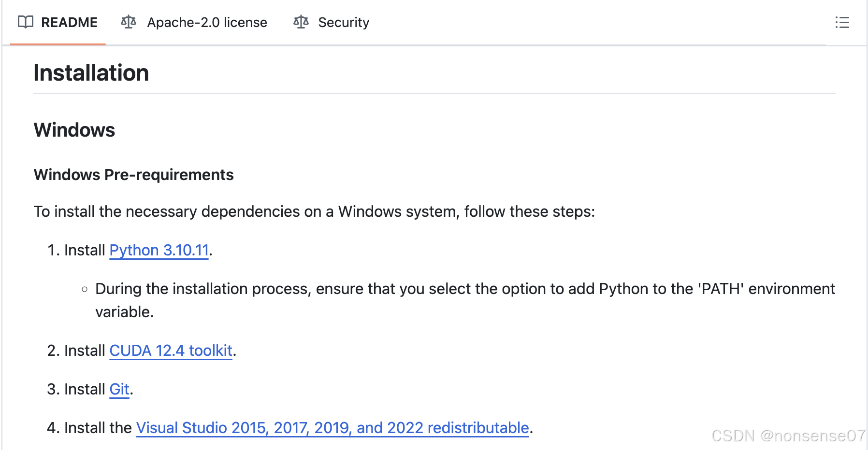Image resolution: width=868 pixels, height=450 pixels.
Task: Click the Git link
Action: tap(119, 389)
